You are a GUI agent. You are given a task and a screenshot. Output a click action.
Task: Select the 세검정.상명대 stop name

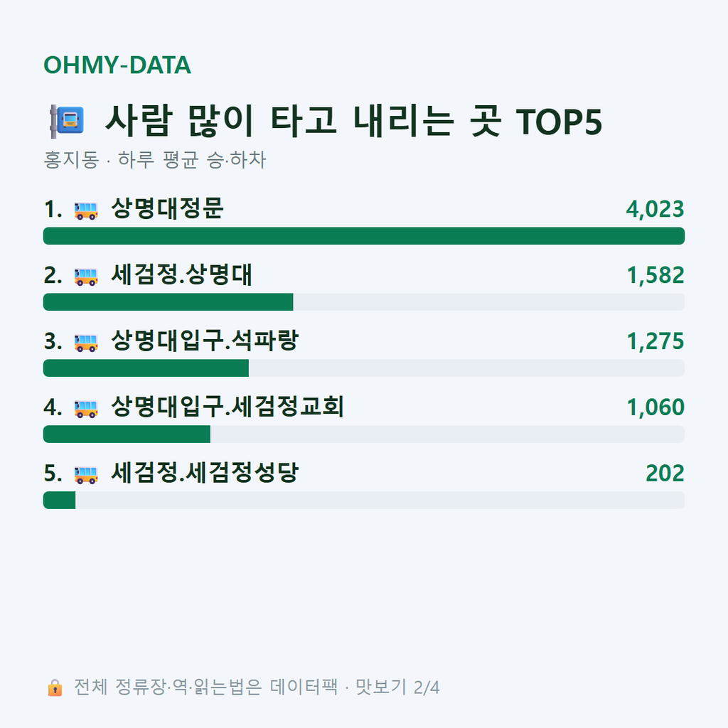(181, 275)
